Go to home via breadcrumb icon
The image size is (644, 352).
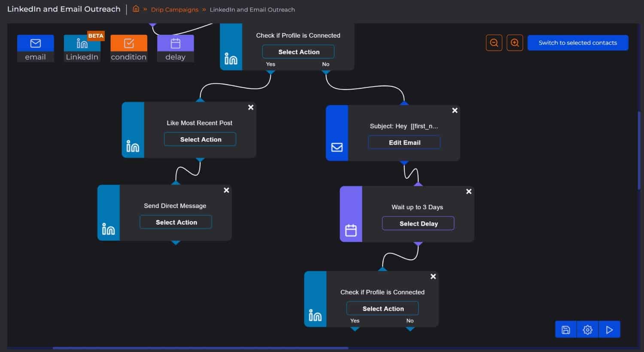(x=136, y=9)
